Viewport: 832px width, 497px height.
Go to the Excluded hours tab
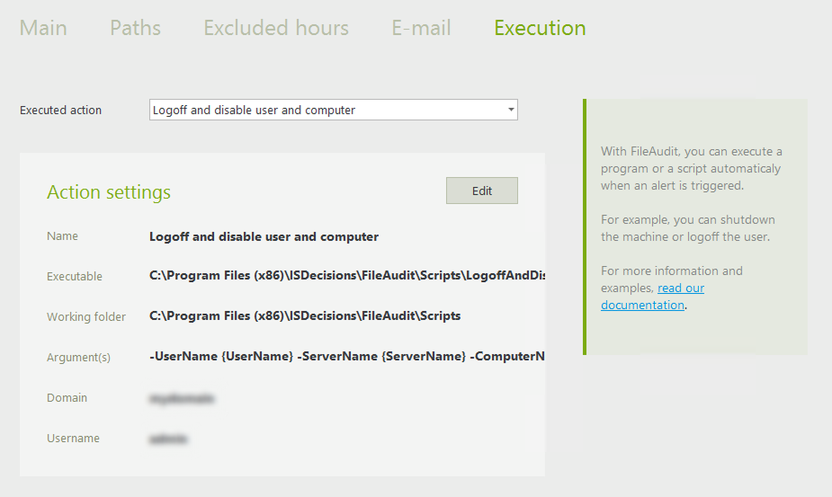click(276, 28)
